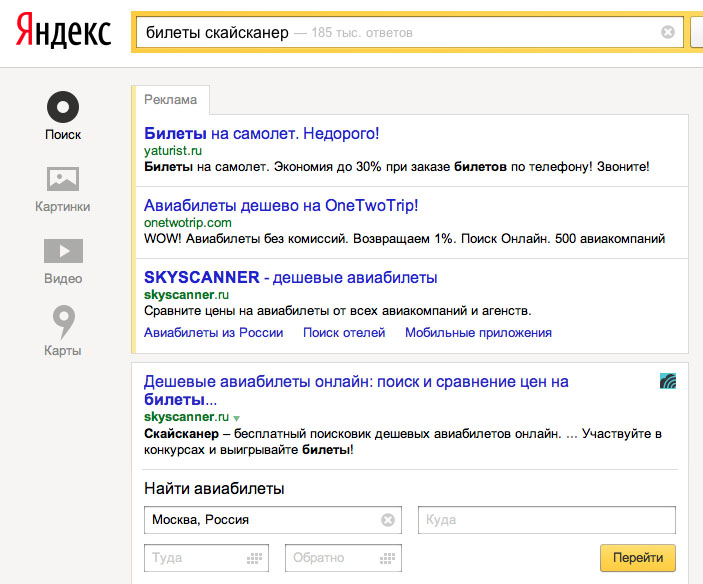Clear the Москва, Россия departure field
The height and width of the screenshot is (584, 703).
[388, 520]
